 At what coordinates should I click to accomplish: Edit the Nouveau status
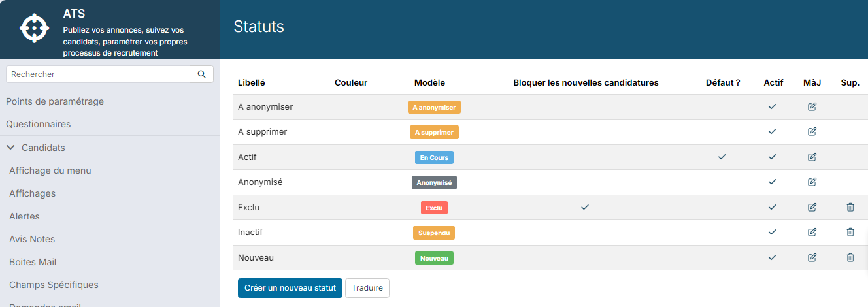812,257
